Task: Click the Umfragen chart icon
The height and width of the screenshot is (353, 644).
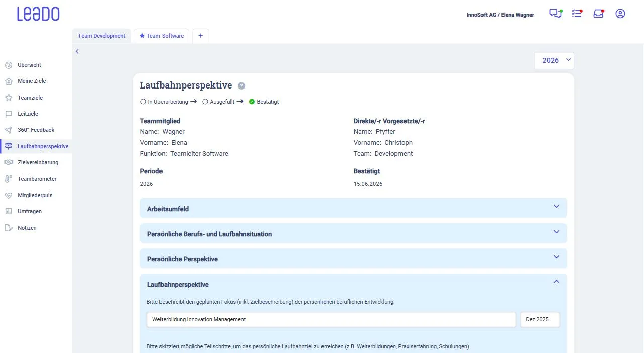Action: click(x=9, y=211)
